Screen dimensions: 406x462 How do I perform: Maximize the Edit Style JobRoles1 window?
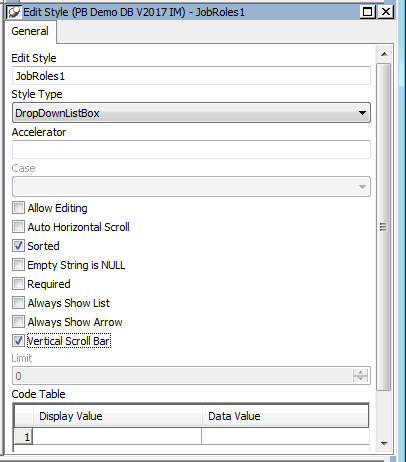[367, 12]
